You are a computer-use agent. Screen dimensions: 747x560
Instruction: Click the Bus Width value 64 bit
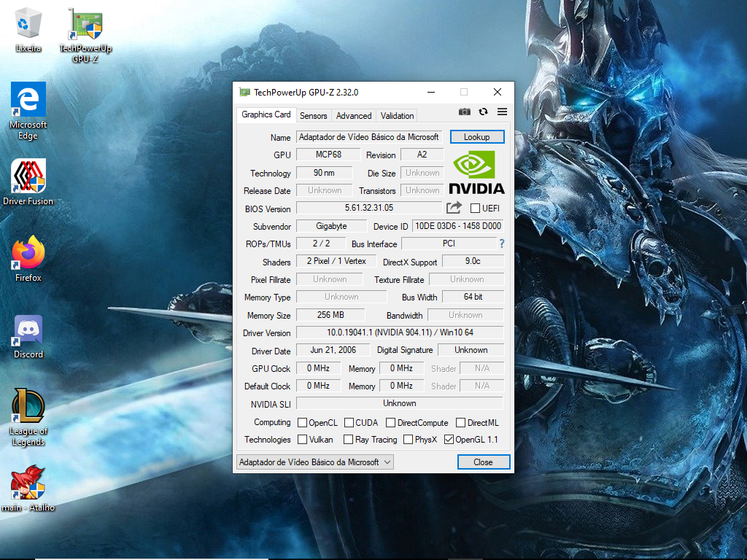[x=473, y=297]
